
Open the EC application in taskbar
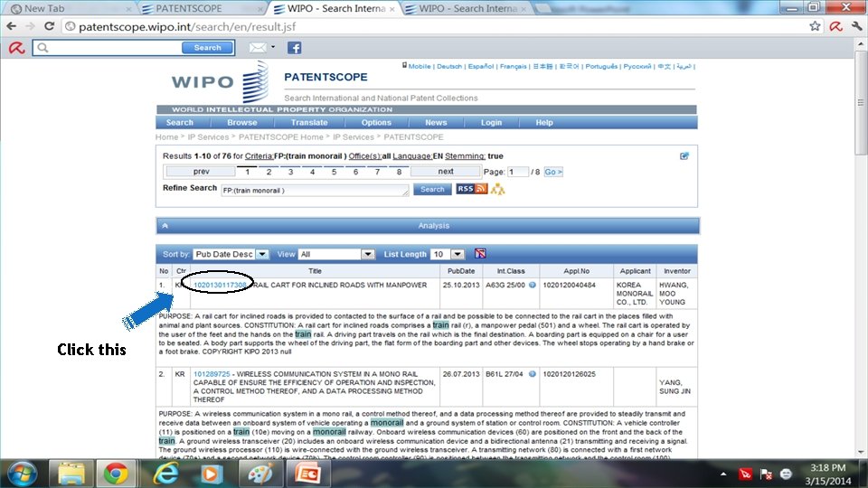[307, 474]
